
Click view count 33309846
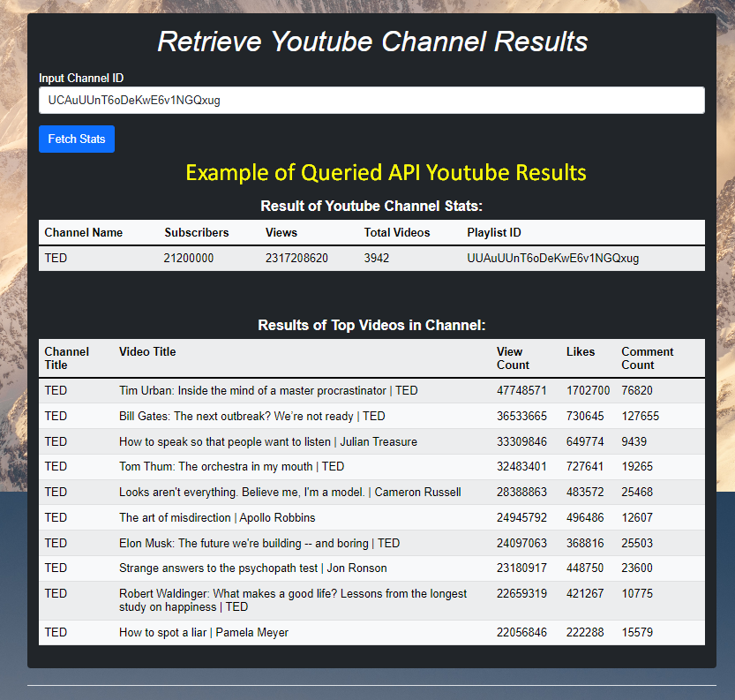coord(521,441)
